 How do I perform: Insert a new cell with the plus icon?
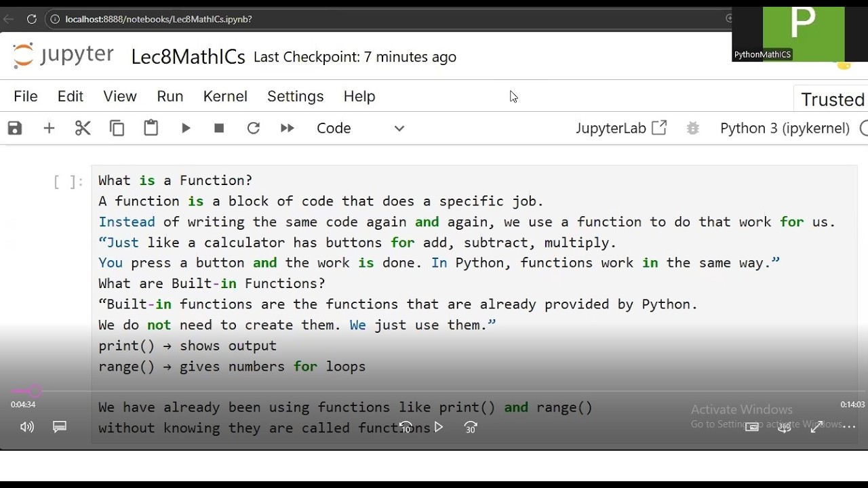click(x=49, y=128)
